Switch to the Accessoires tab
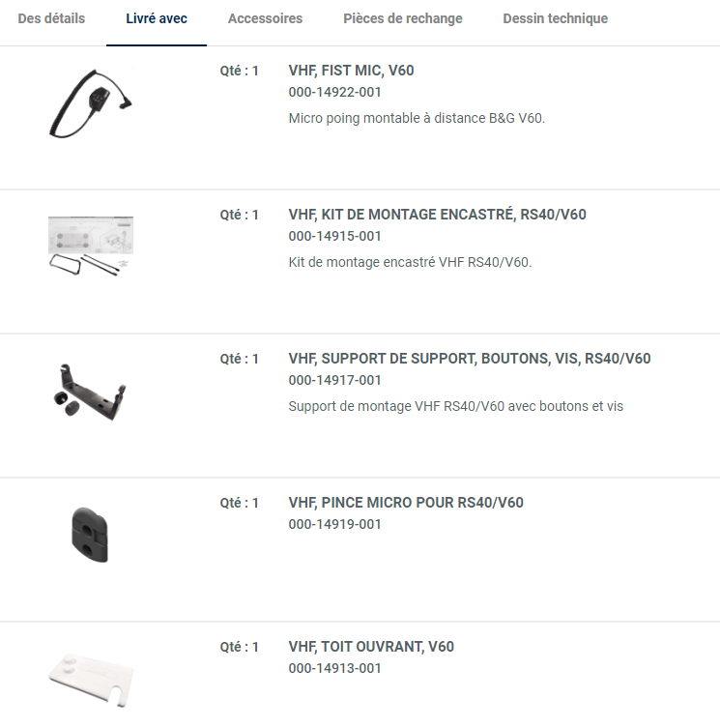720x728 pixels. pyautogui.click(x=265, y=18)
